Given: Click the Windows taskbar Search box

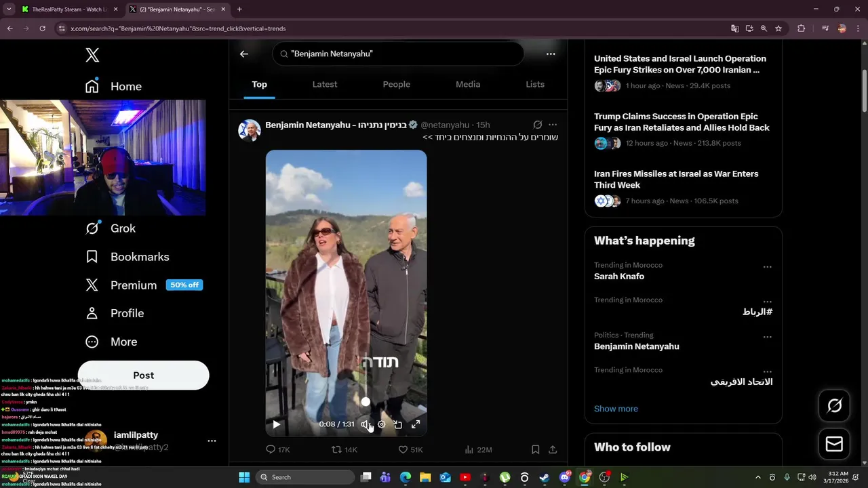Looking at the screenshot, I should click(306, 477).
